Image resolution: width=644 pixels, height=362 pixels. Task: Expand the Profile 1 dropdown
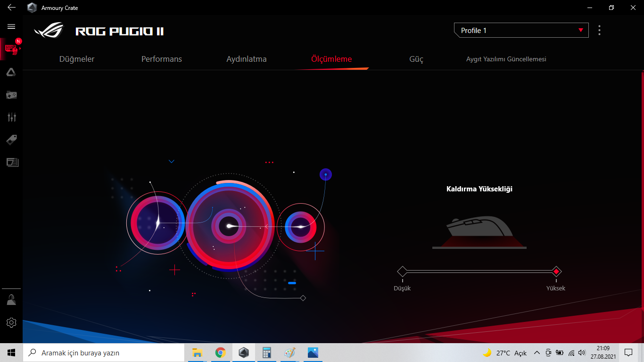(521, 30)
